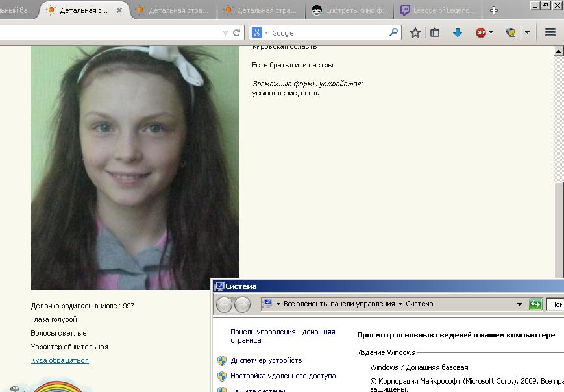Screen dimensions: 564x392
Task: Open the 'Куда обращаться' link
Action: click(x=60, y=360)
